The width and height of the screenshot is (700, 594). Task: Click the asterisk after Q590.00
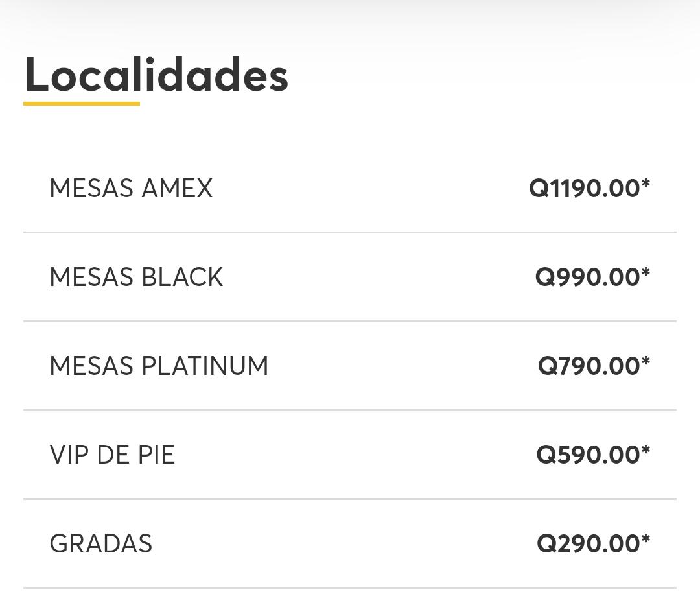(646, 450)
